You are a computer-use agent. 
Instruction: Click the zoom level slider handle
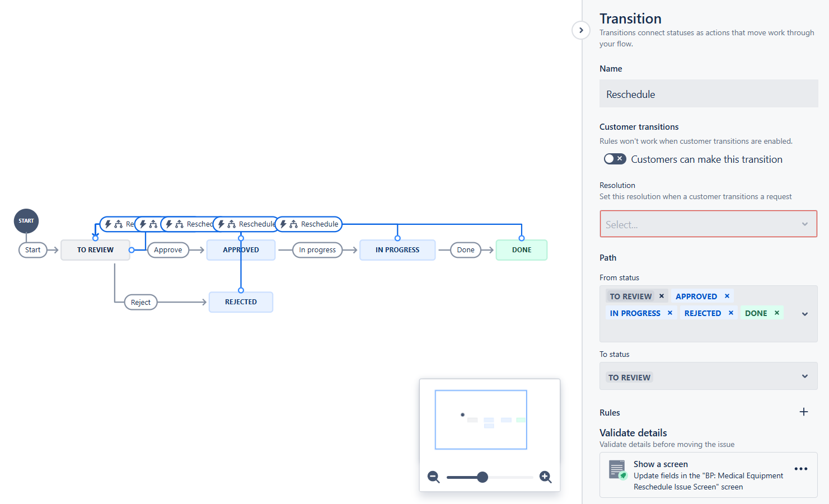click(x=483, y=477)
